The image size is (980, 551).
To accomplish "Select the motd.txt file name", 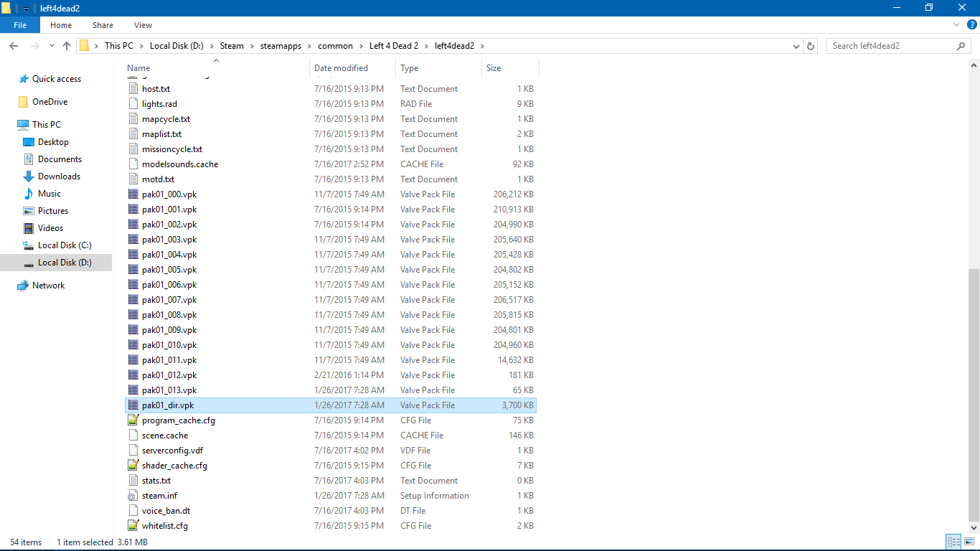I will (159, 179).
